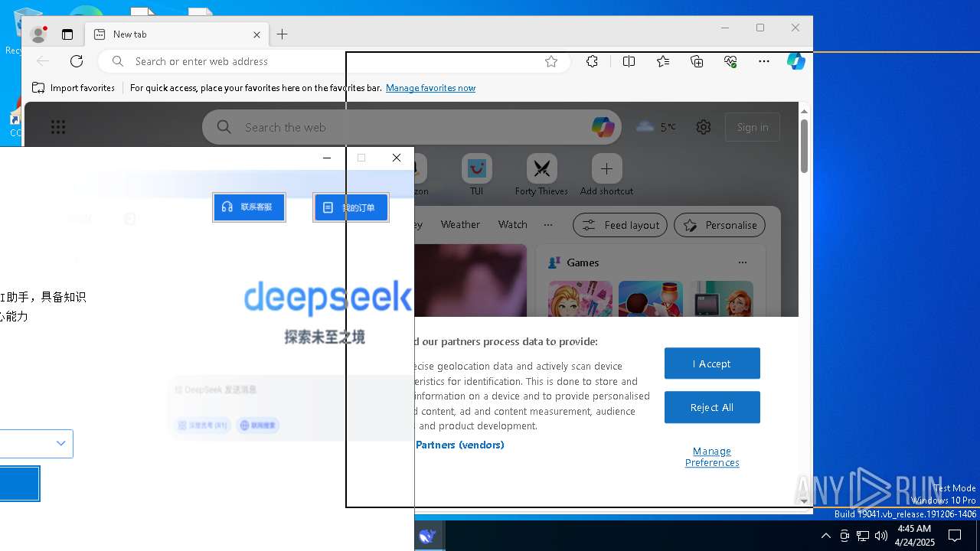The image size is (980, 551).
Task: Open Manage favorites now link
Action: pyautogui.click(x=430, y=88)
